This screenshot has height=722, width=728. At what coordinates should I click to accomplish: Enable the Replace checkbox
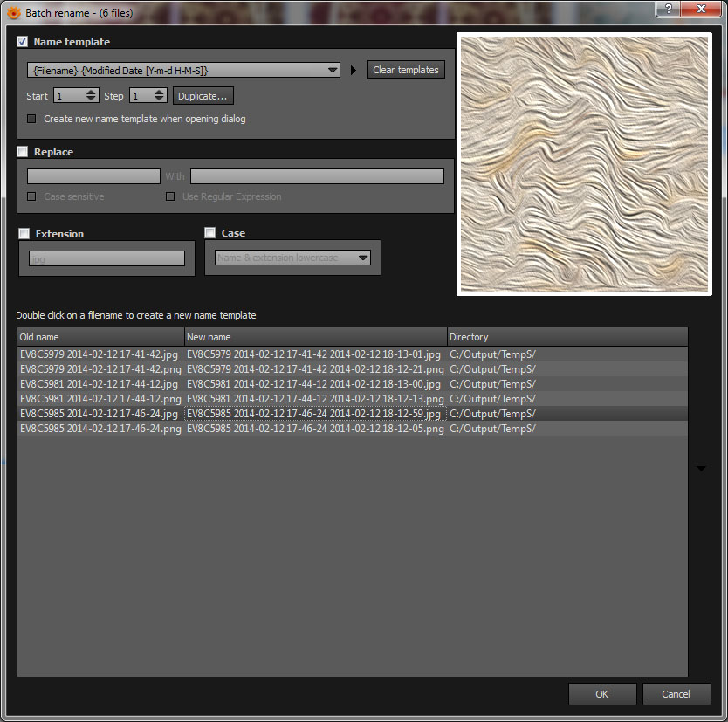[23, 152]
